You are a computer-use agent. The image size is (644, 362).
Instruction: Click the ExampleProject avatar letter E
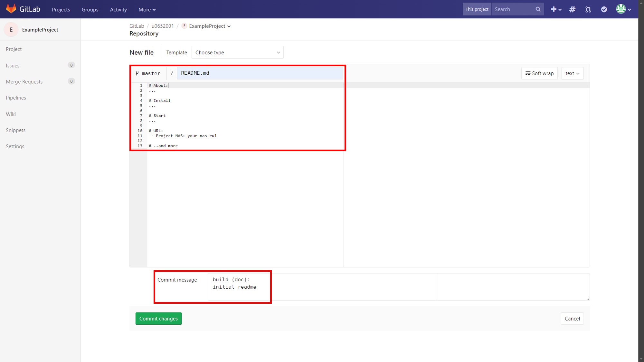[11, 30]
